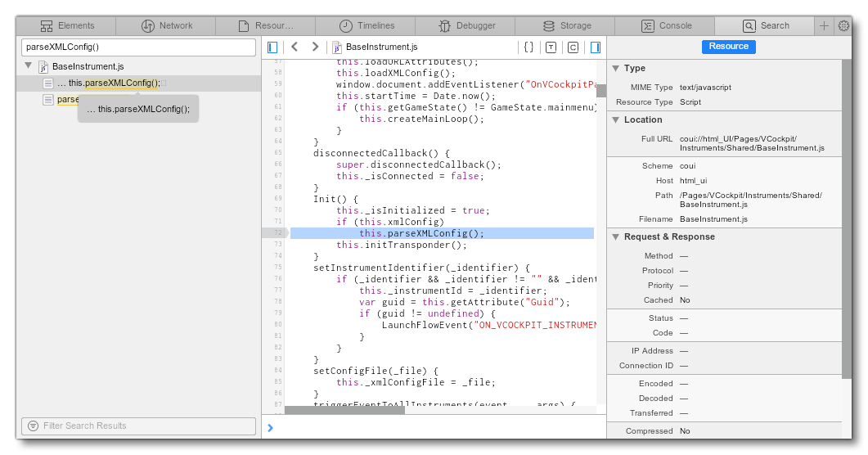Click the BaseInstrument.js file icon in results
Screen dimensions: 868x455
point(43,66)
